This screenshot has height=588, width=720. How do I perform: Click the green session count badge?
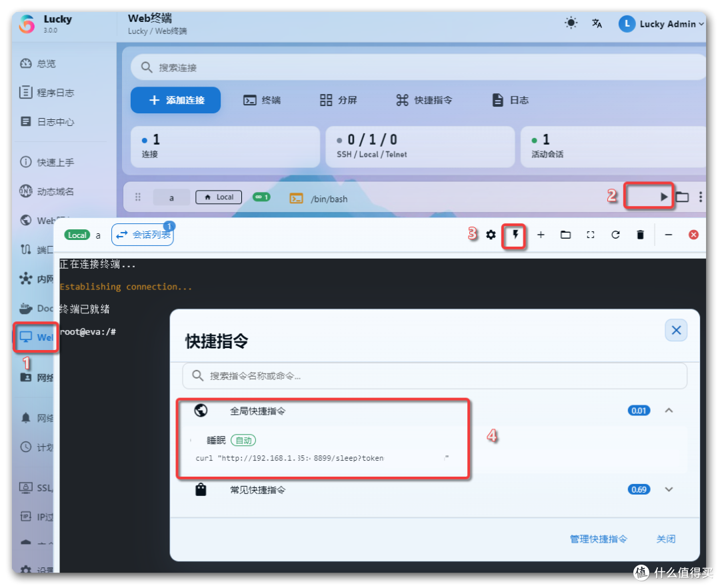(261, 197)
